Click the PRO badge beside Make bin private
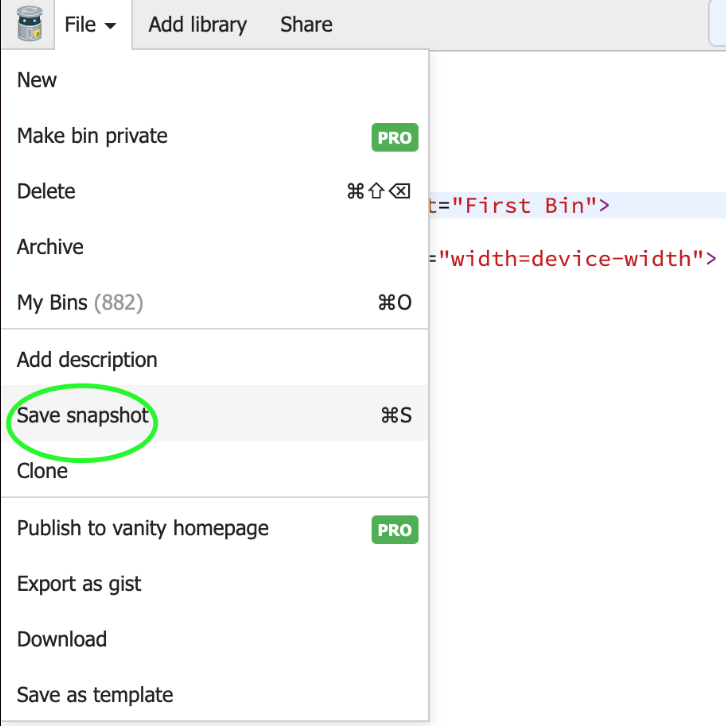 (394, 138)
